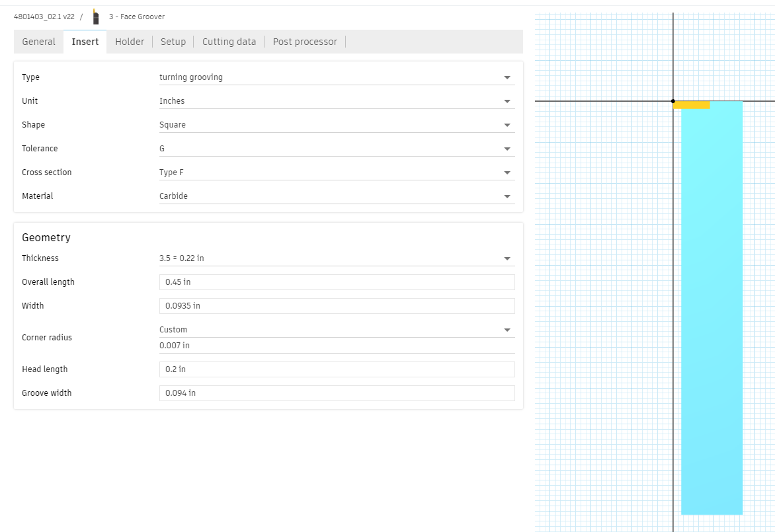This screenshot has height=532, width=775.
Task: Go to the Cutting data tab
Action: (x=229, y=42)
